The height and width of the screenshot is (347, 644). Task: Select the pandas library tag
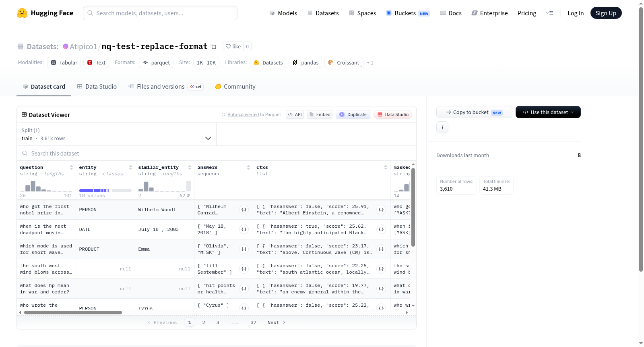[305, 62]
